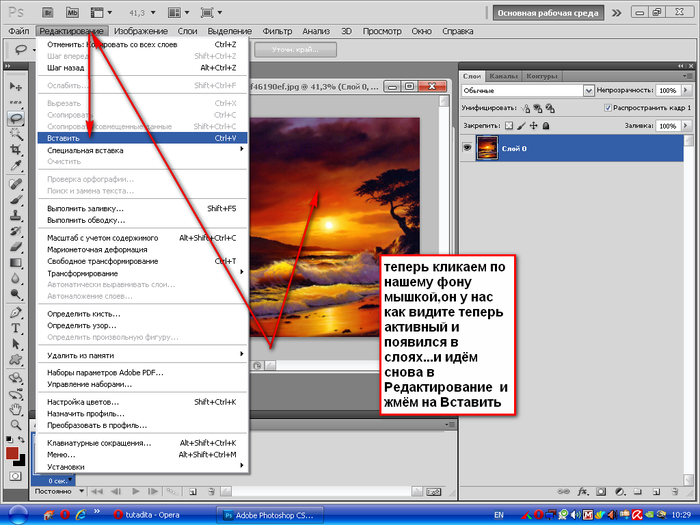This screenshot has height=525, width=700.
Task: Select the Custom Shape tool
Action: coord(16,359)
